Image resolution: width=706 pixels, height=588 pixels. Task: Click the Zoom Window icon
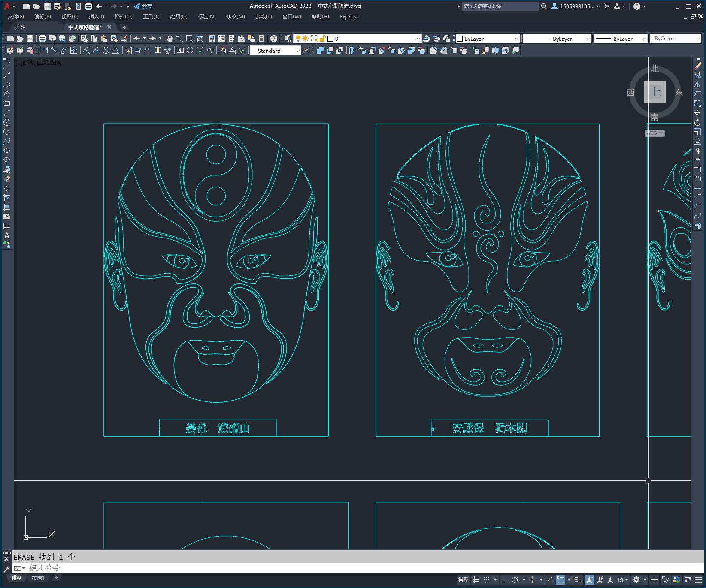pyautogui.click(x=190, y=39)
